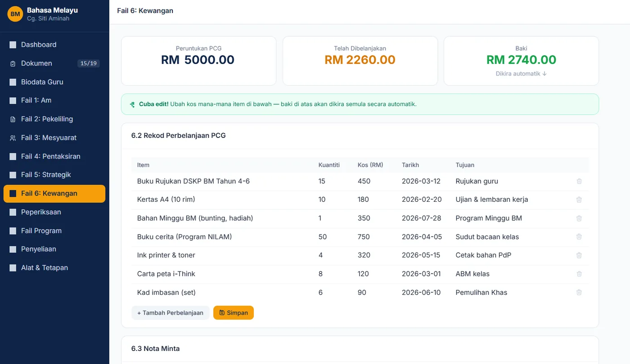Viewport: 630px width, 364px height.
Task: Click the 'Cuba edit!' hint banner text
Action: tap(278, 104)
